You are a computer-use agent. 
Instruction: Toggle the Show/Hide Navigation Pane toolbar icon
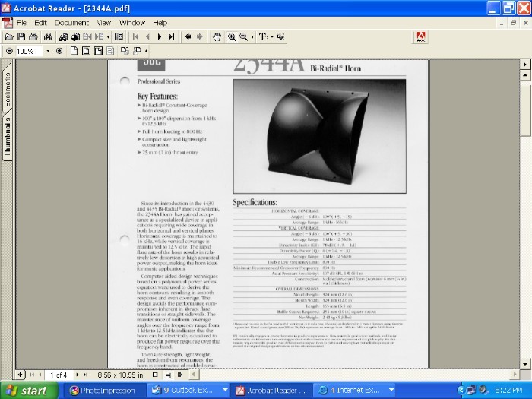[x=119, y=37]
